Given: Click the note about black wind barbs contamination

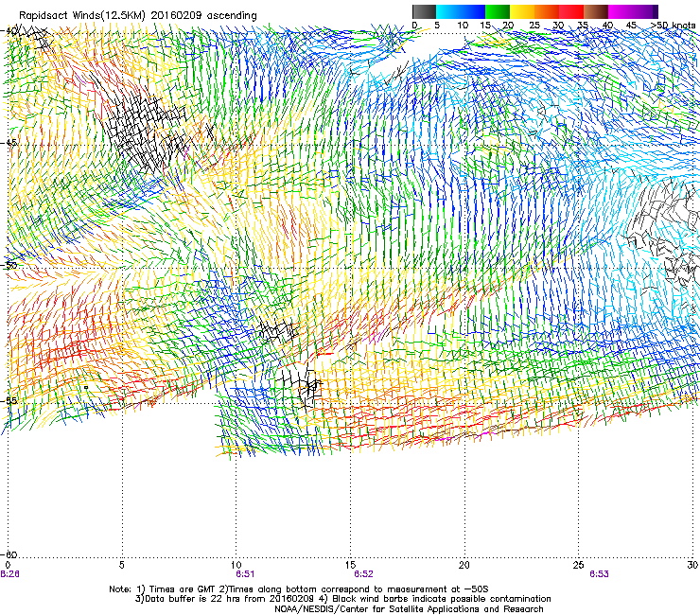Looking at the screenshot, I should (436, 599).
